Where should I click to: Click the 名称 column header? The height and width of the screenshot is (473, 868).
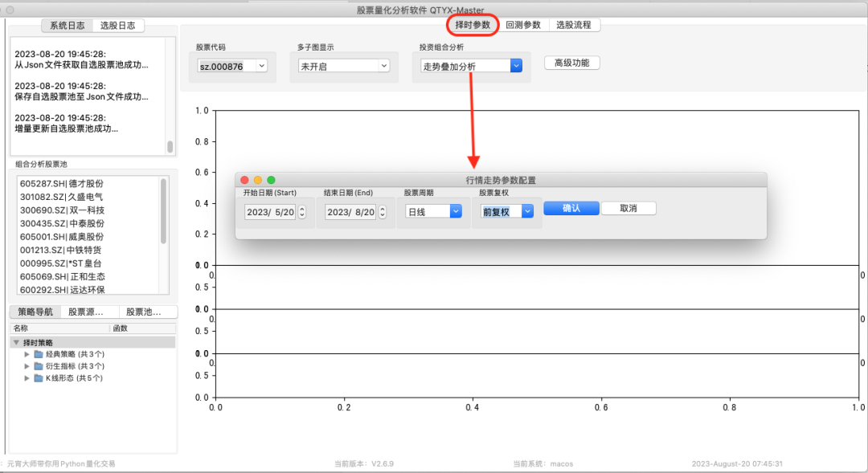pyautogui.click(x=21, y=328)
